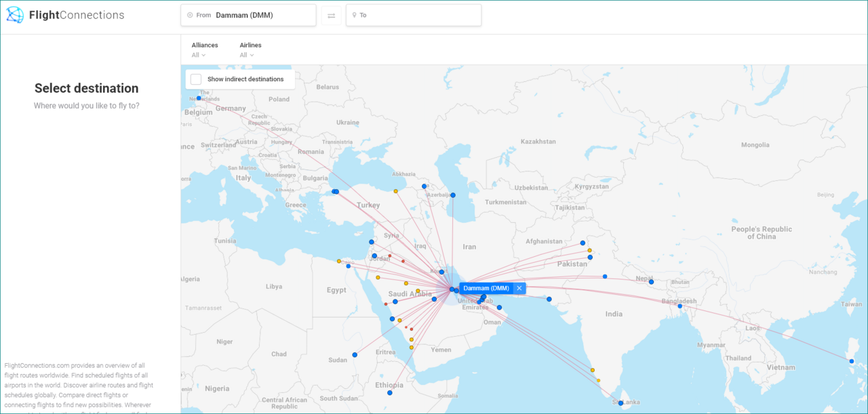Click the India country label on map
This screenshot has width=868, height=414.
[x=614, y=314]
